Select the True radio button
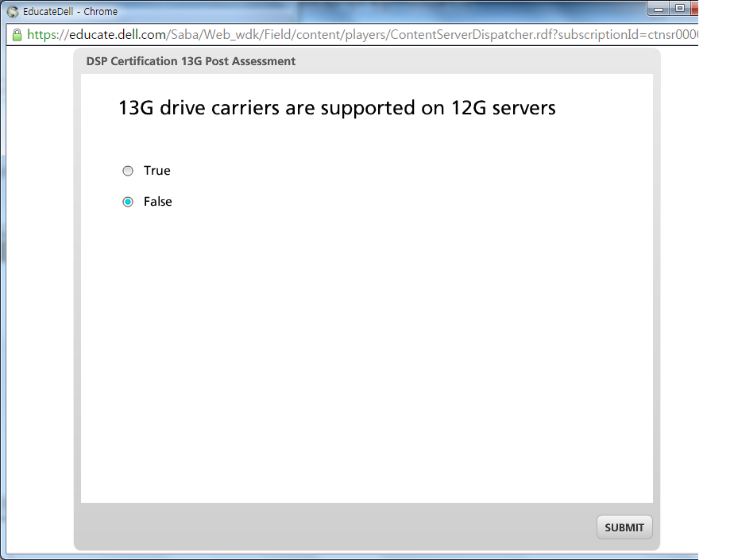 (128, 171)
